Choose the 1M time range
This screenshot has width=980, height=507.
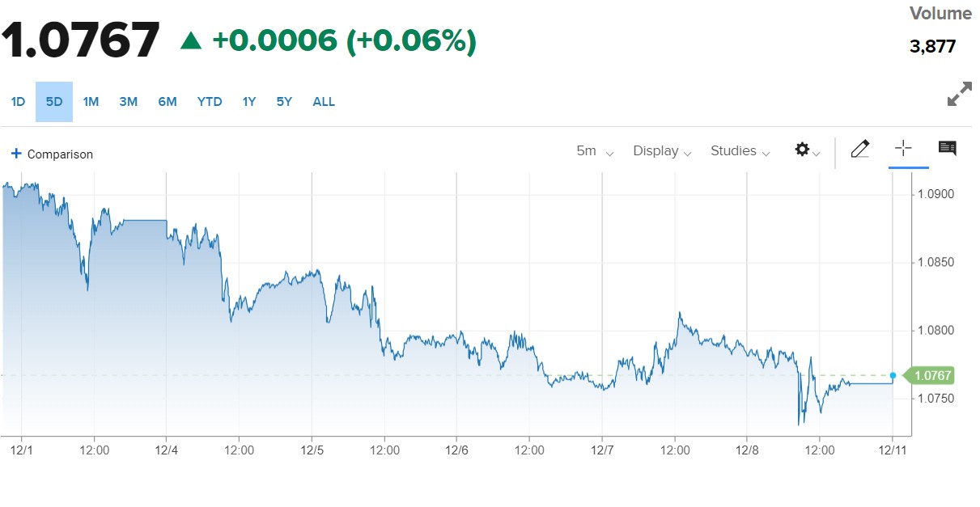91,102
